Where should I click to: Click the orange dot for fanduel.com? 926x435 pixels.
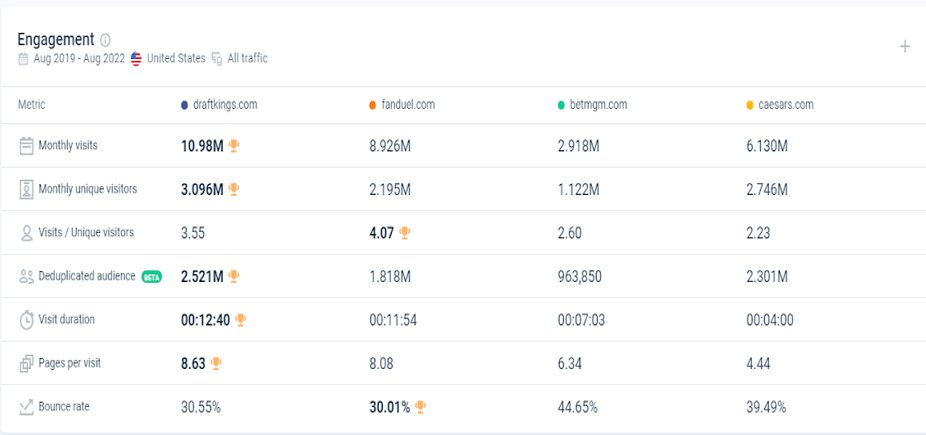coord(372,105)
